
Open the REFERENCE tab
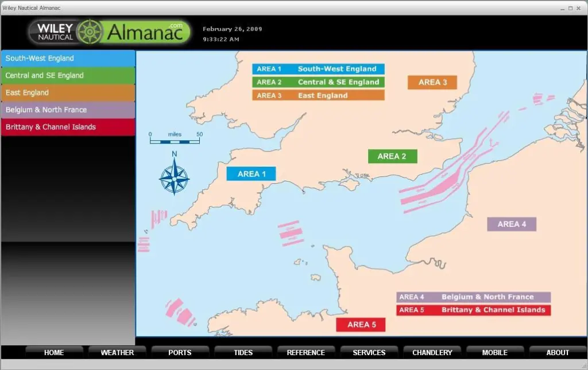point(306,352)
